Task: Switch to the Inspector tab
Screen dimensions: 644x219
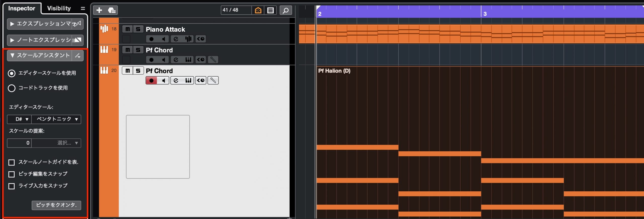Action: (x=22, y=9)
